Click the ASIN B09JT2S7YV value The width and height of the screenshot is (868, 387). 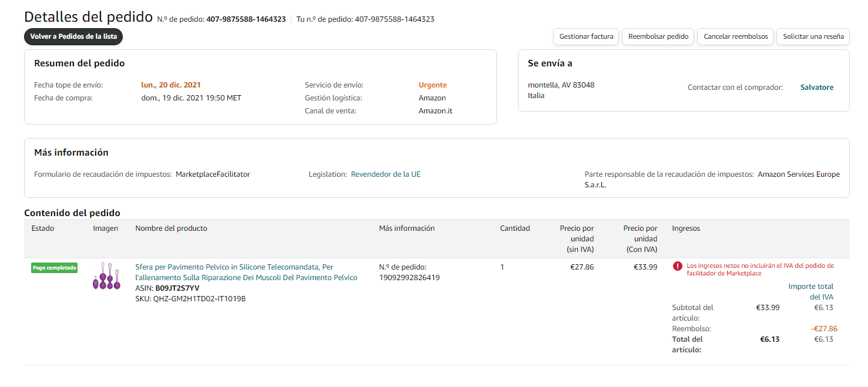(177, 288)
